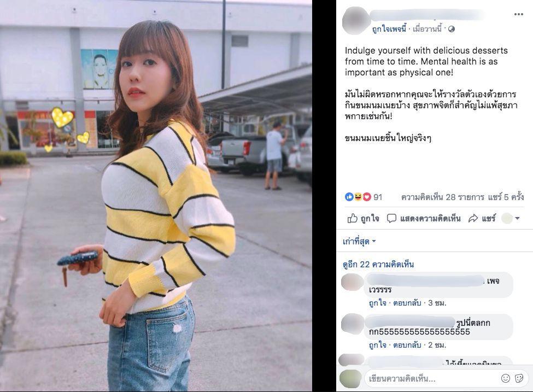Open the emoji picker in comment box
The height and width of the screenshot is (392, 533).
506,378
